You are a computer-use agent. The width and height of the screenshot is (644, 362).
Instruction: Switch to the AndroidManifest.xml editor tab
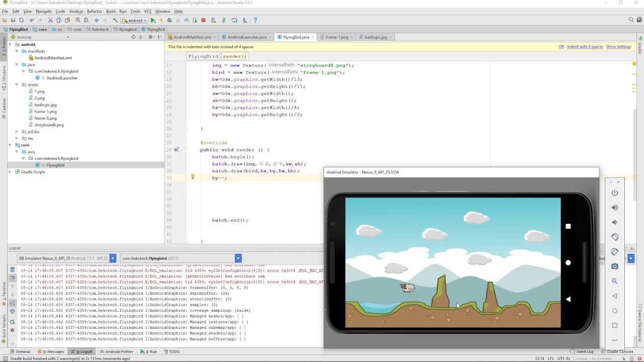(192, 37)
